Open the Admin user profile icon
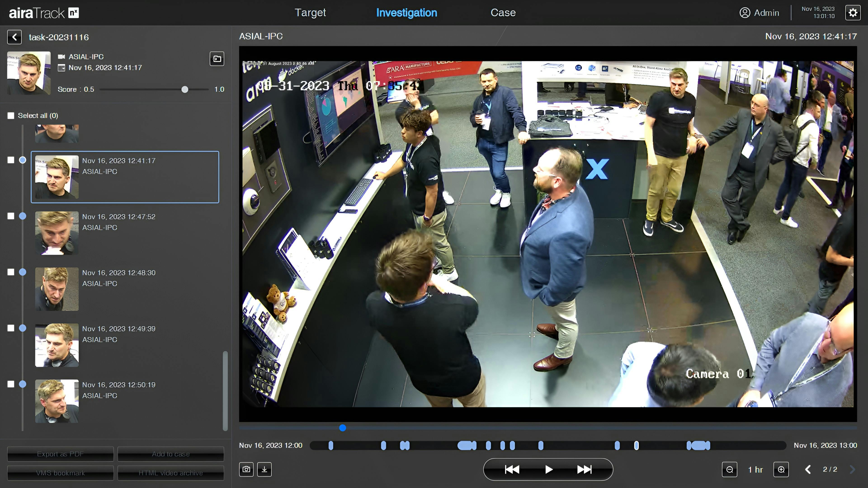 pyautogui.click(x=745, y=13)
